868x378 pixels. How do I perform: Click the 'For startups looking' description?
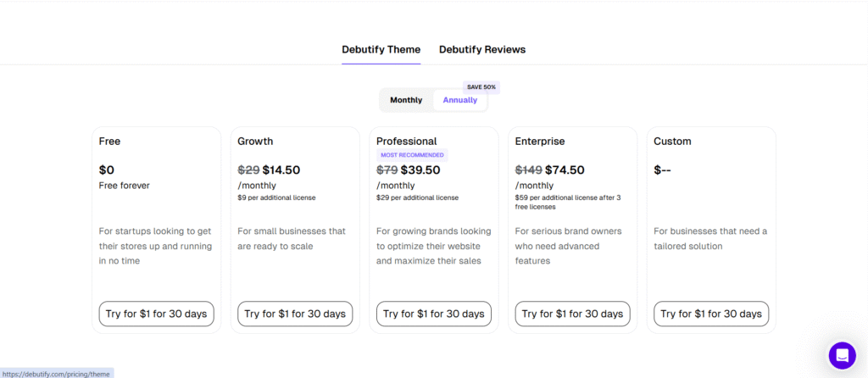(x=156, y=246)
